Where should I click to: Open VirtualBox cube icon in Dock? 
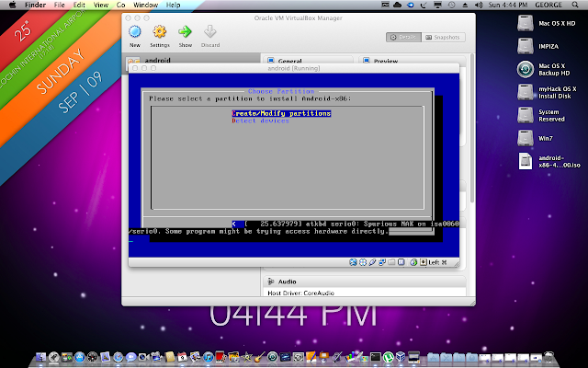point(401,357)
